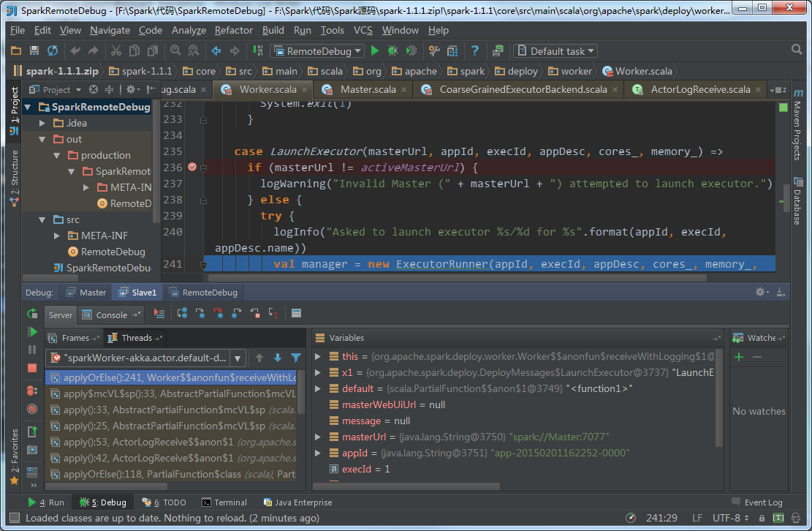
Task: Open RemoteDebug run configuration dropdown
Action: pyautogui.click(x=317, y=50)
